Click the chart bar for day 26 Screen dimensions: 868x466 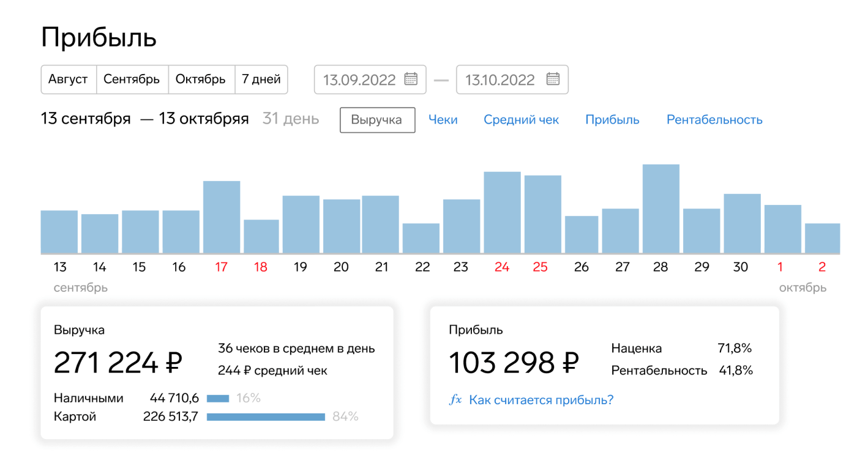[582, 235]
